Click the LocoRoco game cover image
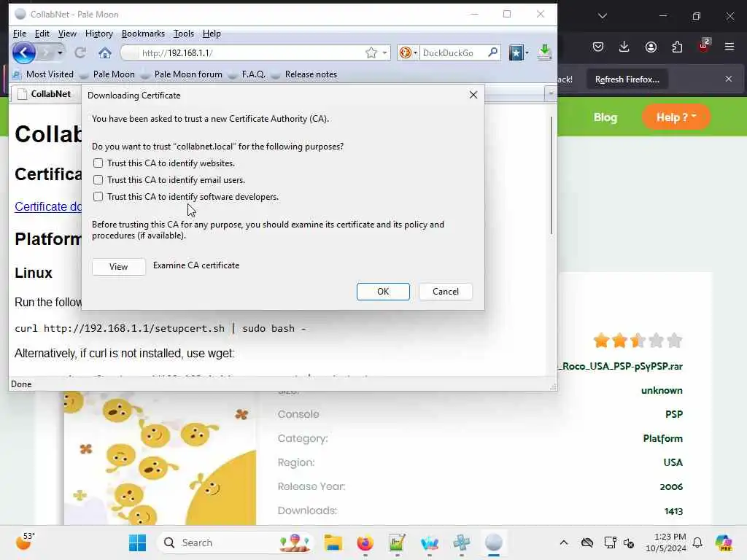 pyautogui.click(x=160, y=457)
